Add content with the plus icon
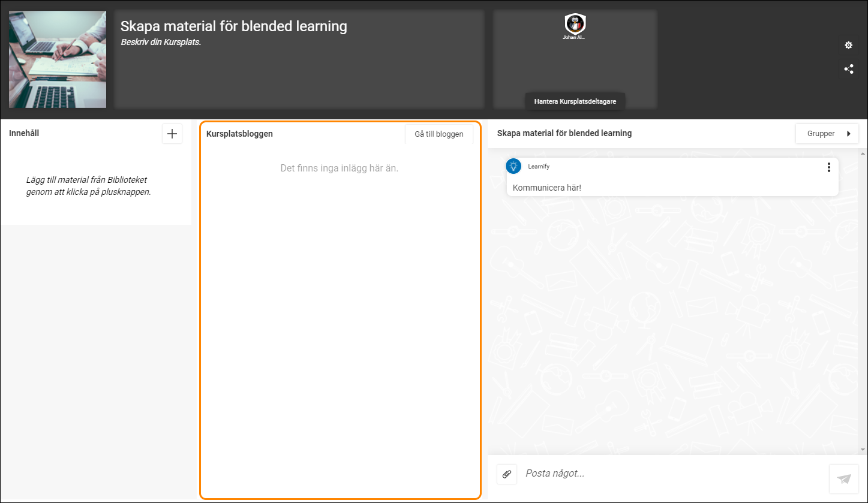Screen dimensions: 868x503 (x=172, y=134)
